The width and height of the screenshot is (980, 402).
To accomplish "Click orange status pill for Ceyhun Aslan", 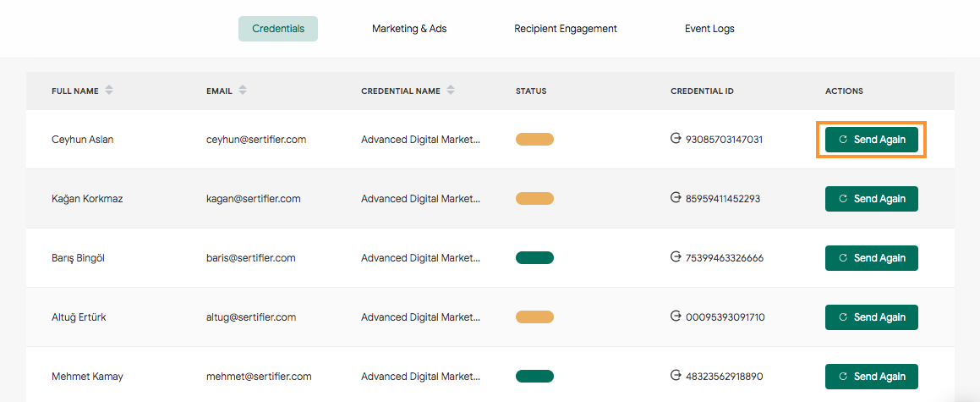I will [534, 140].
